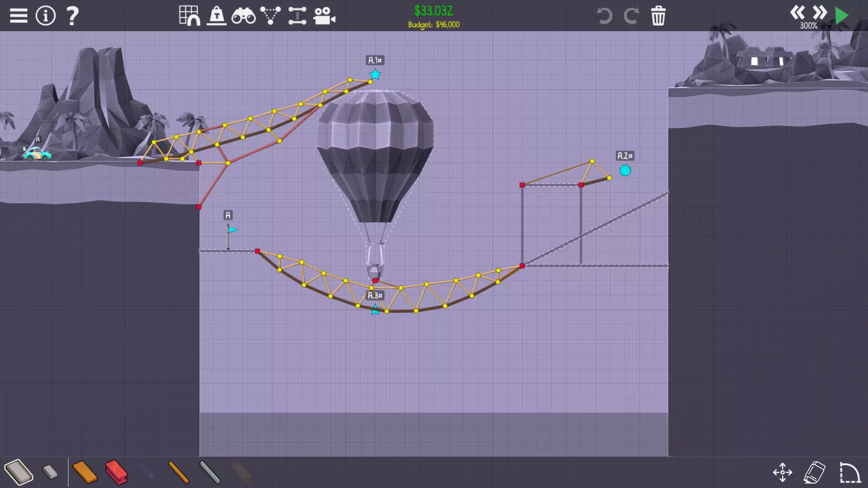Select the road material

(x=19, y=472)
